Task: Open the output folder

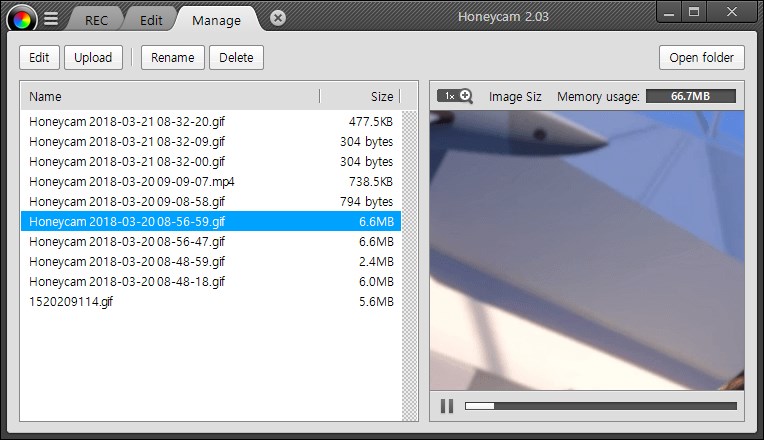Action: point(702,57)
